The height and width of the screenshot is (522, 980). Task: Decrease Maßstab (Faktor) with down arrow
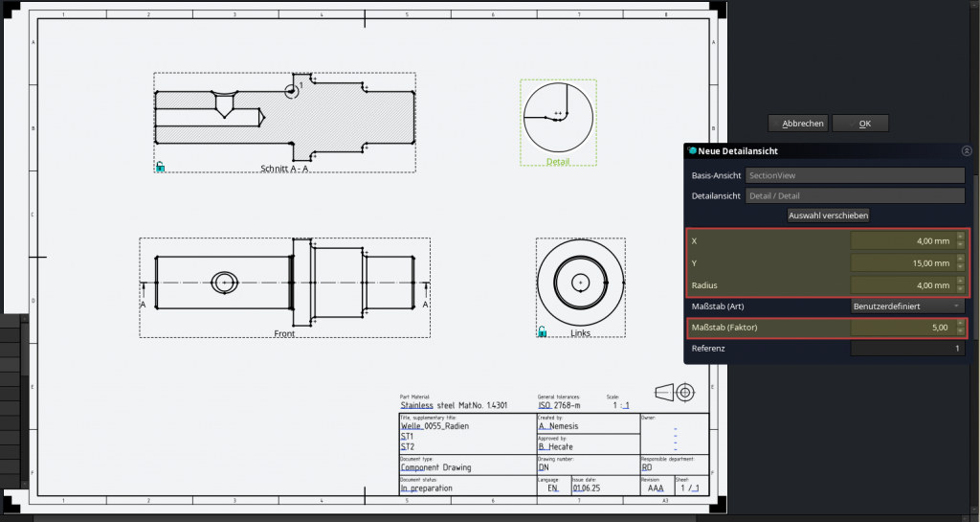960,330
